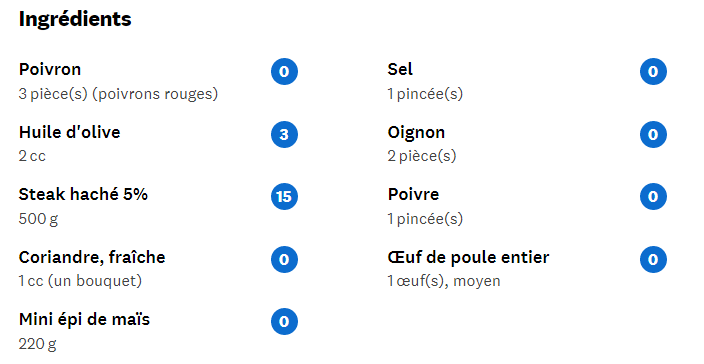The image size is (704, 364).
Task: Click the points badge beside Coriandre, fraîche
Action: [284, 259]
